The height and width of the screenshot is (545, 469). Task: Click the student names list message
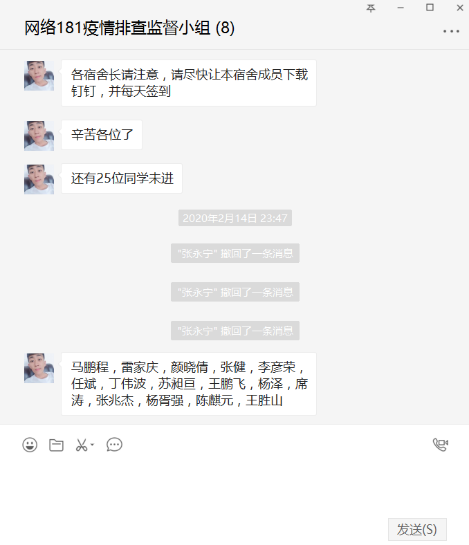pyautogui.click(x=189, y=384)
